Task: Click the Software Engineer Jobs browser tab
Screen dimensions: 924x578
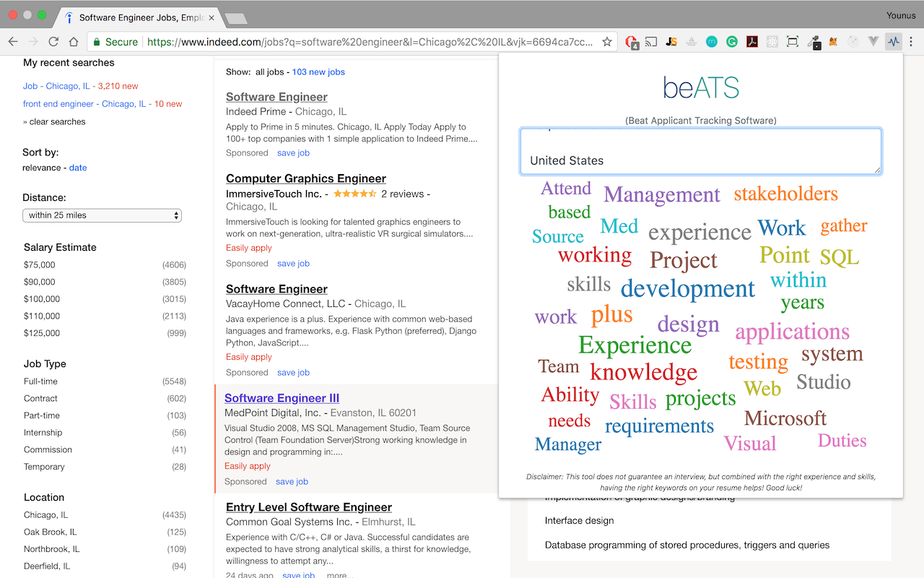Action: [x=141, y=17]
